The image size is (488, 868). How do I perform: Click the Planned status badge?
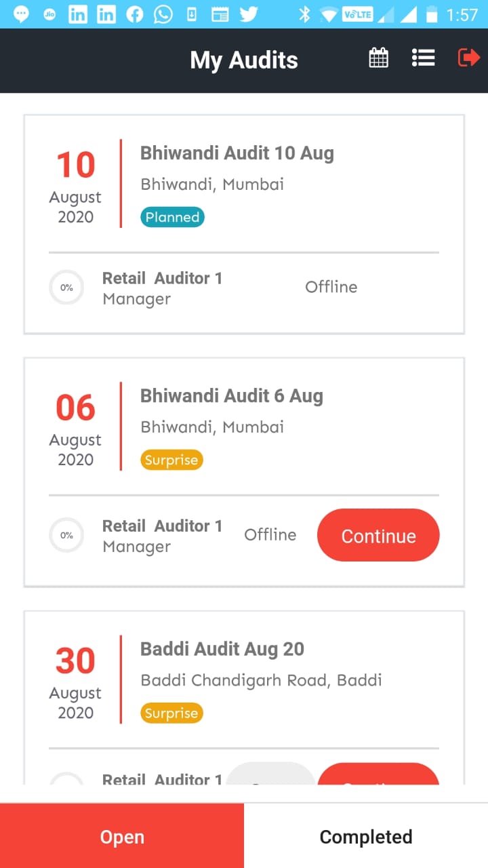point(172,217)
